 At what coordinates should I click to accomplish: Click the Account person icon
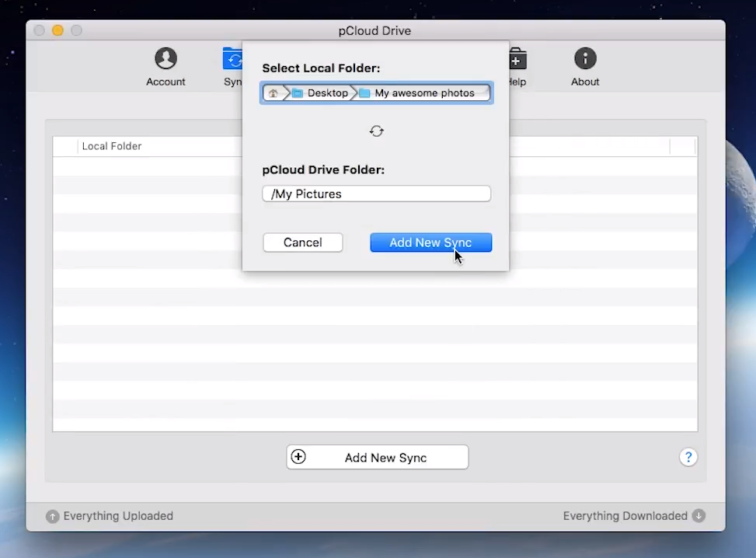point(165,58)
